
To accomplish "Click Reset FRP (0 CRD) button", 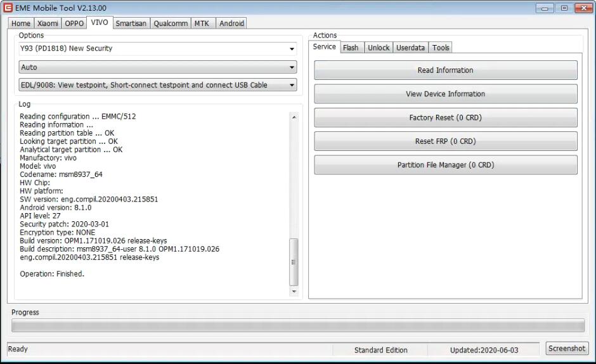I will pyautogui.click(x=446, y=141).
